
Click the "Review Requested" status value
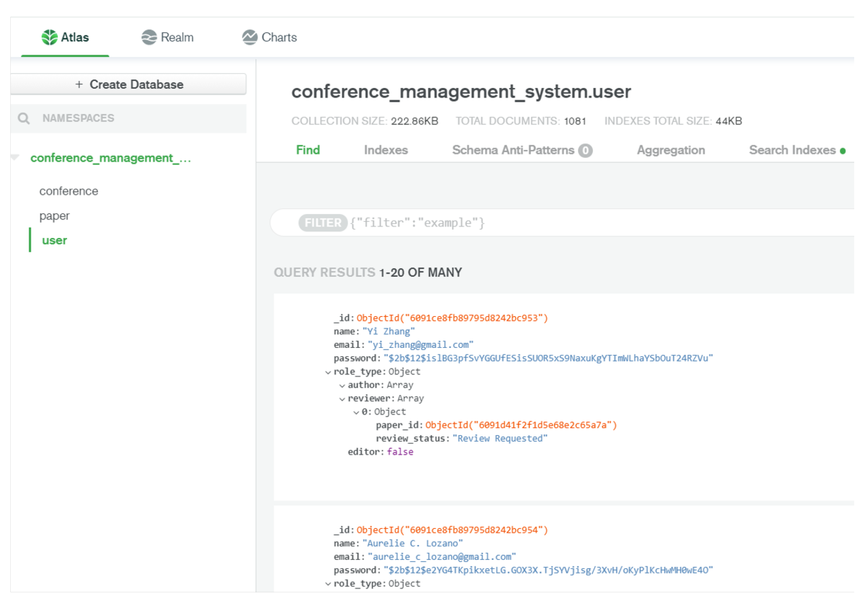coord(500,438)
